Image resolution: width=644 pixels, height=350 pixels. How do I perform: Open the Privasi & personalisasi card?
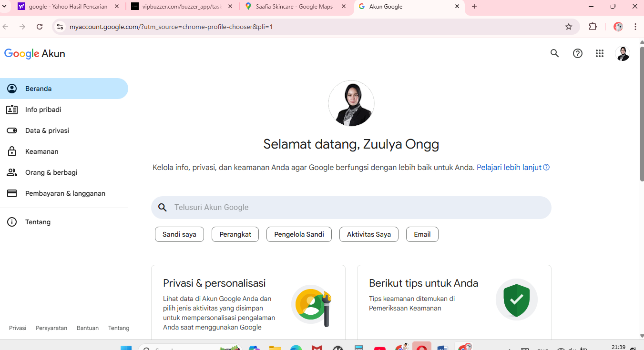tap(248, 302)
